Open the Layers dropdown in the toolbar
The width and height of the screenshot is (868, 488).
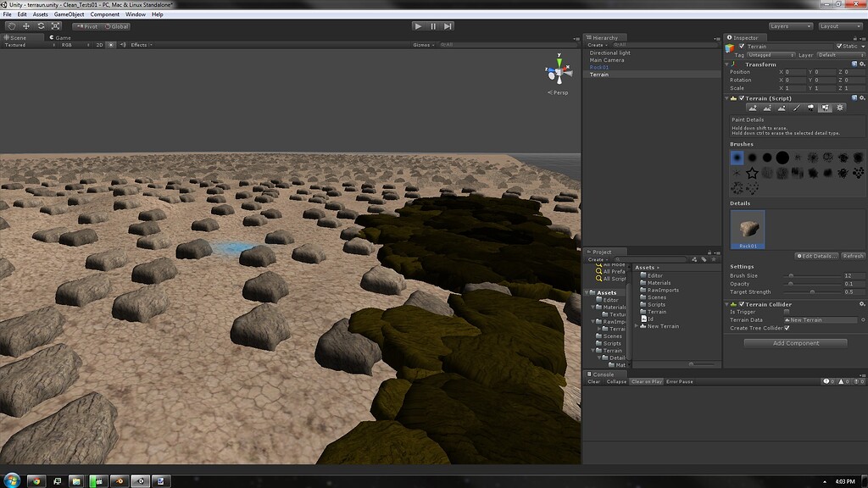(x=789, y=26)
